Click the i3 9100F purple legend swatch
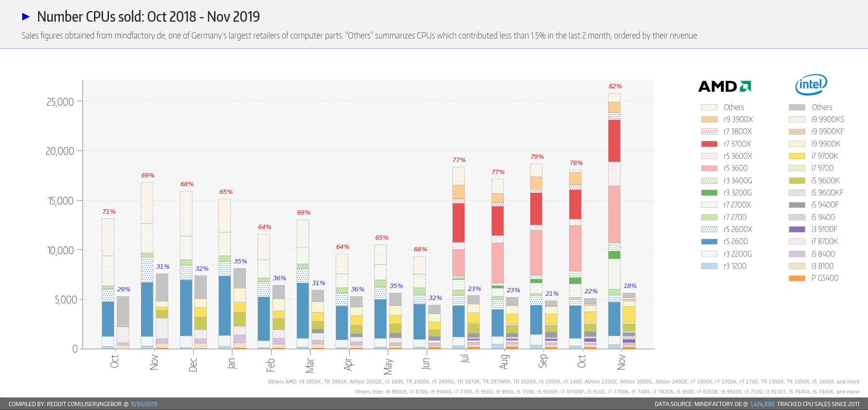 (797, 230)
